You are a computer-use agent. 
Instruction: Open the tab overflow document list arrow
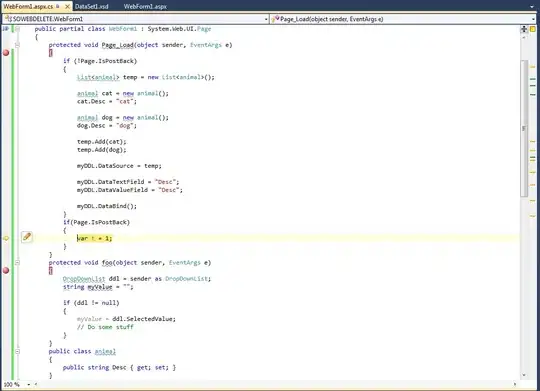pyautogui.click(x=533, y=7)
